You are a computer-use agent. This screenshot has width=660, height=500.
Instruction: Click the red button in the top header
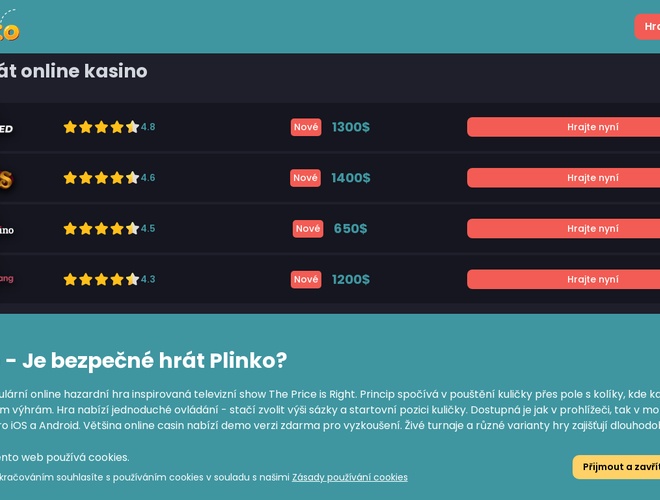(x=649, y=27)
